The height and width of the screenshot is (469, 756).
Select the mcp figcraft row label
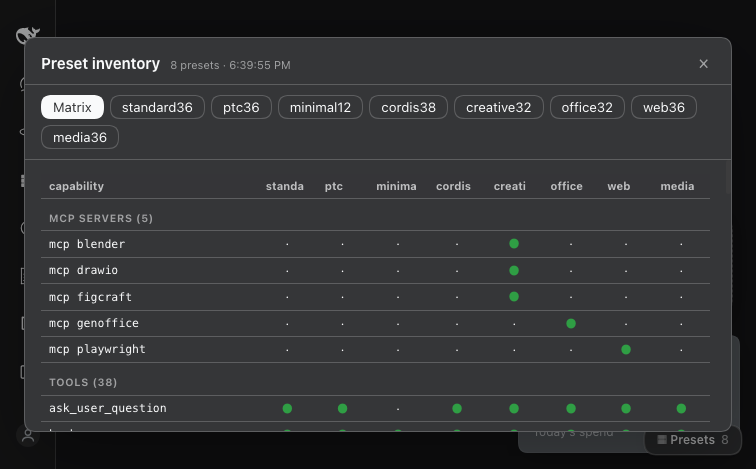click(x=91, y=297)
